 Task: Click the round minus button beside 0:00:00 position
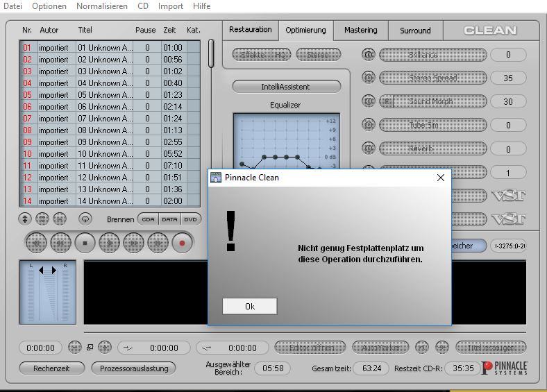click(x=75, y=348)
